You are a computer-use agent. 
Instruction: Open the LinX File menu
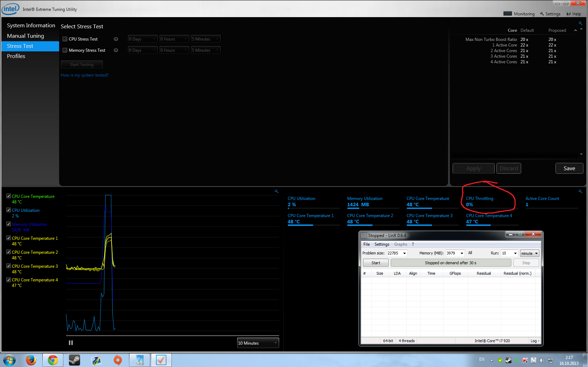coord(367,244)
